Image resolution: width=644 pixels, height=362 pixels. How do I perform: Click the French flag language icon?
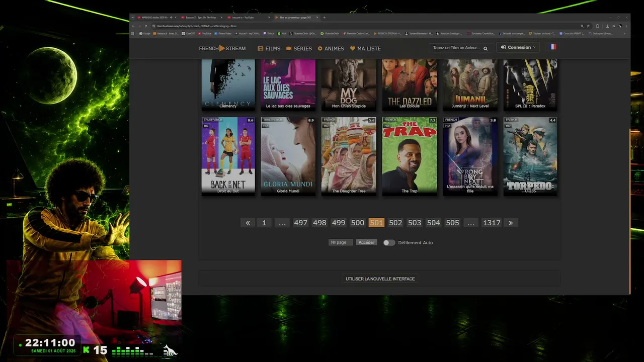coord(552,47)
